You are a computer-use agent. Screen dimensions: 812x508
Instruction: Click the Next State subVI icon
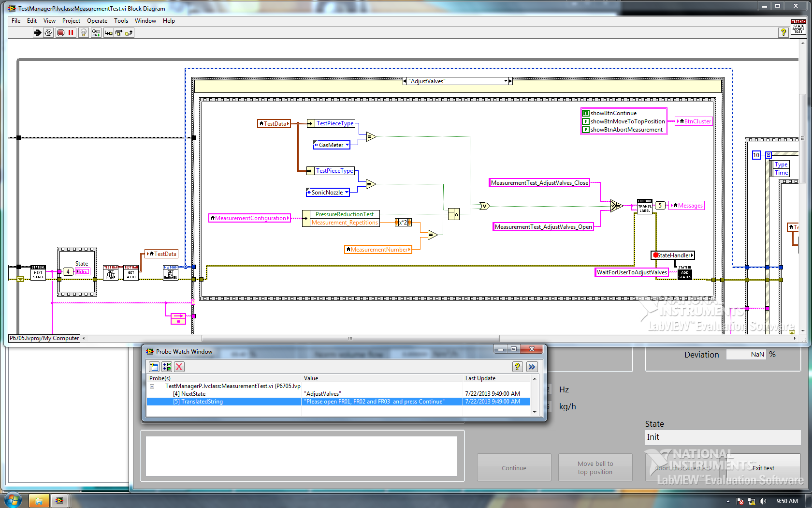pyautogui.click(x=38, y=273)
